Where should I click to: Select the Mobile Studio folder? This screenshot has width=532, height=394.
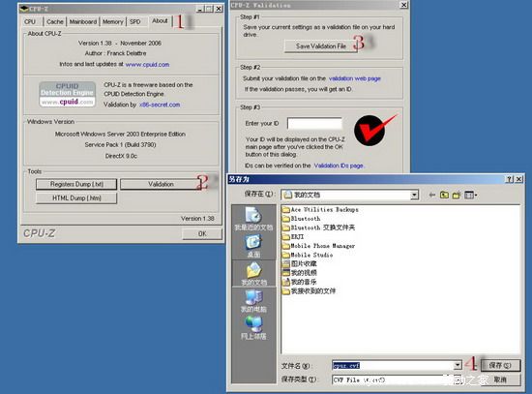(308, 255)
